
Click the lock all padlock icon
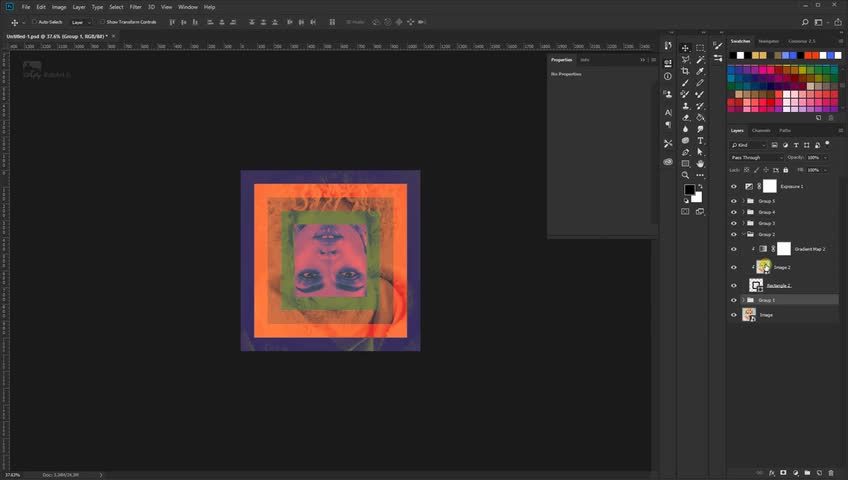[786, 170]
